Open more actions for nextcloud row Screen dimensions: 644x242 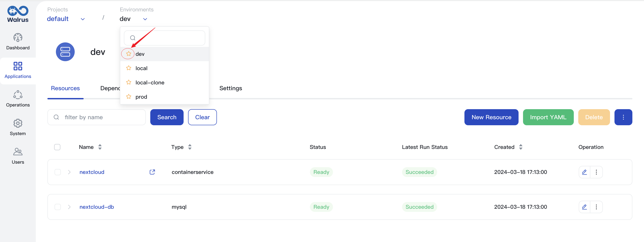(596, 172)
